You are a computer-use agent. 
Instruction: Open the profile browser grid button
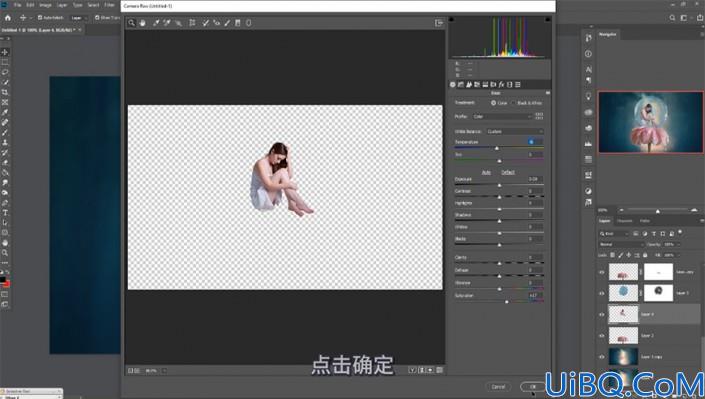(x=539, y=116)
